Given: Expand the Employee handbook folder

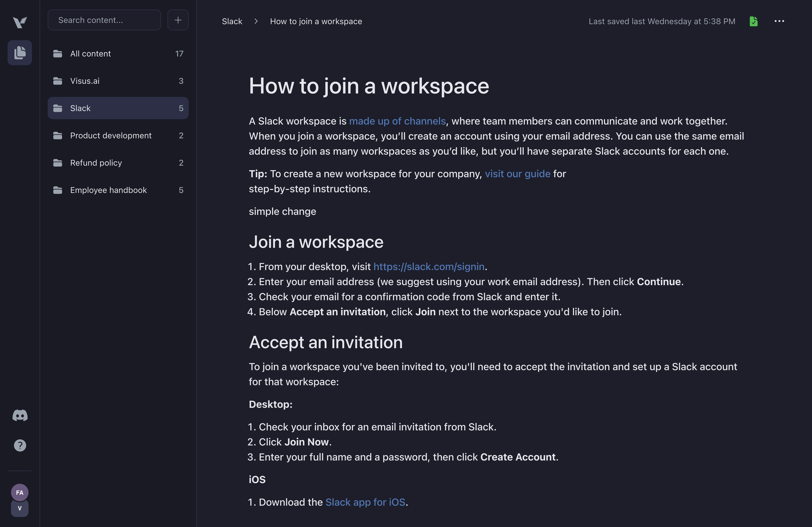Looking at the screenshot, I should pos(108,189).
